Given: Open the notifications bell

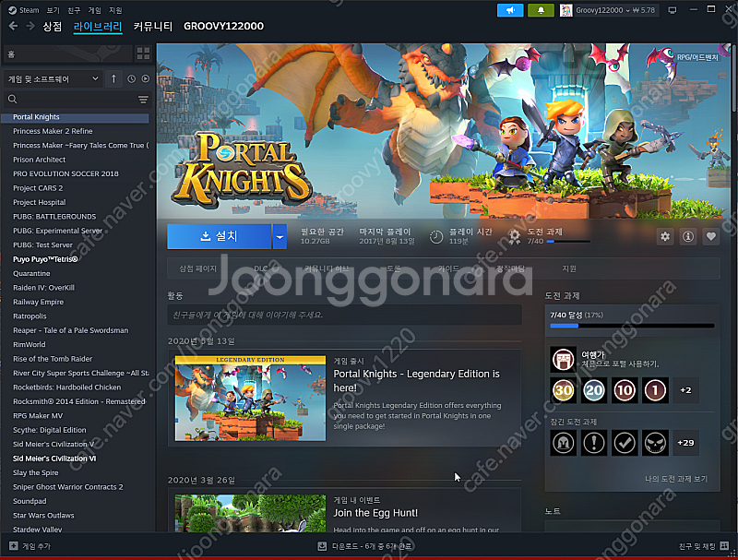Looking at the screenshot, I should 541,10.
